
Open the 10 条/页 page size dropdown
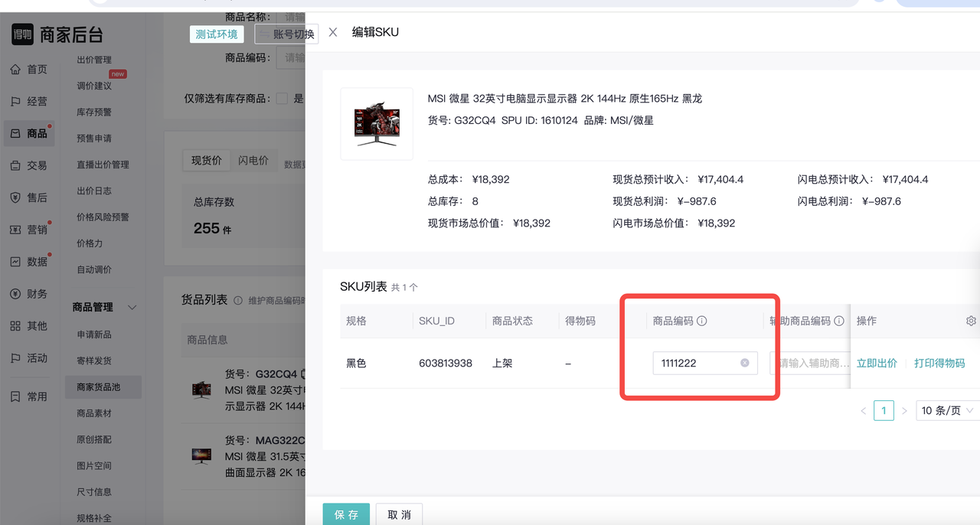coord(947,411)
